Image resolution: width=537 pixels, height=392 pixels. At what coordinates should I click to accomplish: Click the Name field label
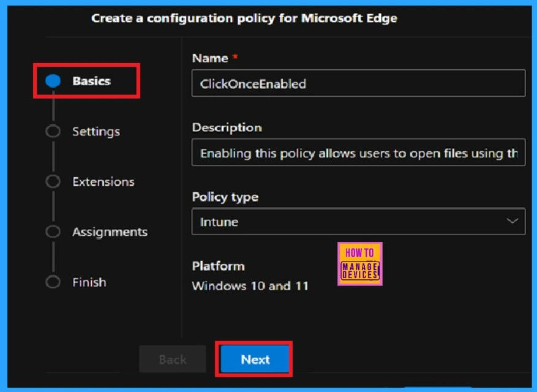click(x=210, y=58)
